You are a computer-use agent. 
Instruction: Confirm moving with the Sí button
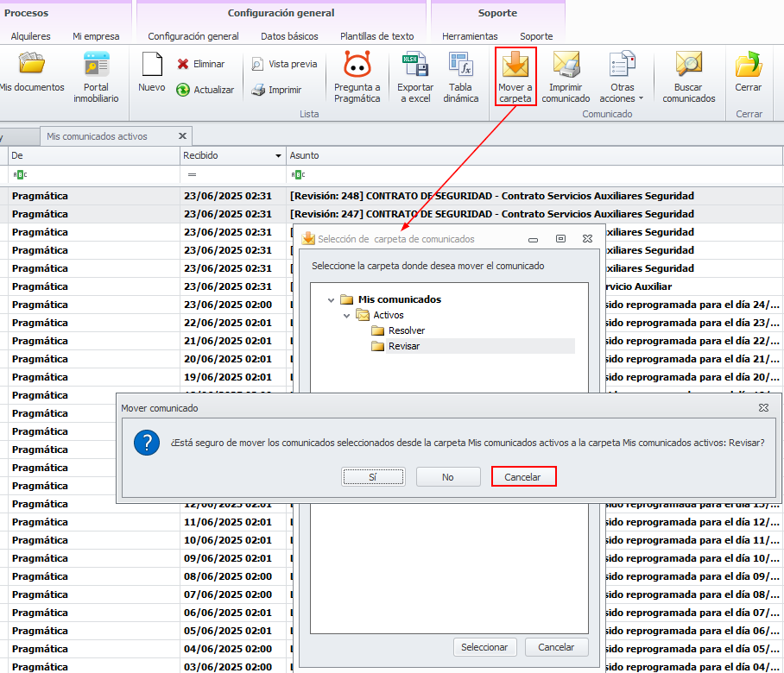click(373, 476)
